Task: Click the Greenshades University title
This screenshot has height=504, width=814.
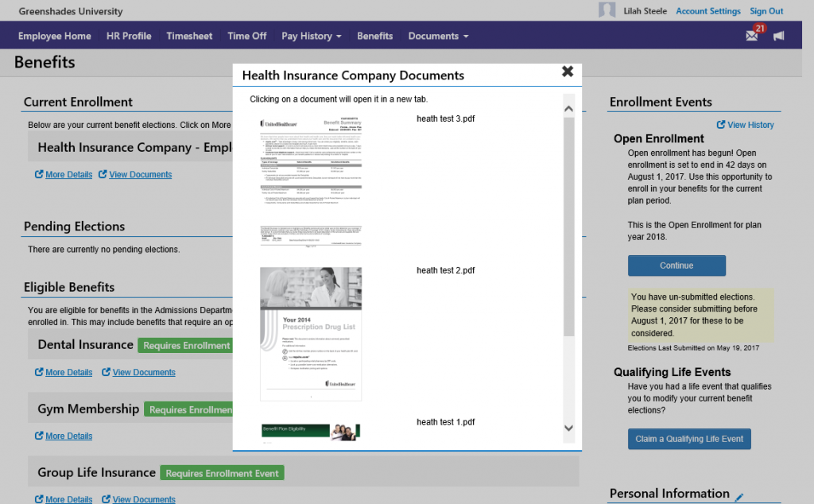Action: [71, 11]
